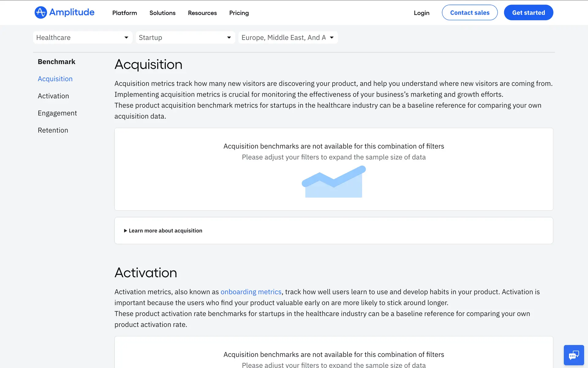Image resolution: width=588 pixels, height=368 pixels.
Task: Go to the Pricing page
Action: tap(239, 13)
